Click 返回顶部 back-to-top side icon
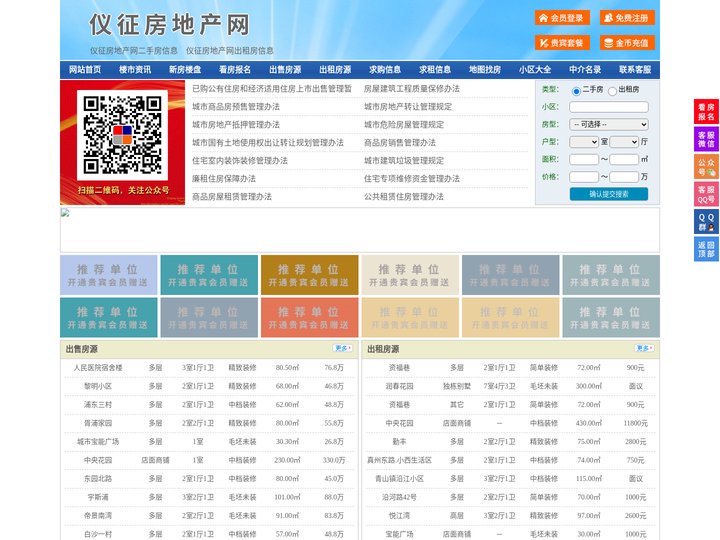This screenshot has width=720, height=540. [x=706, y=249]
